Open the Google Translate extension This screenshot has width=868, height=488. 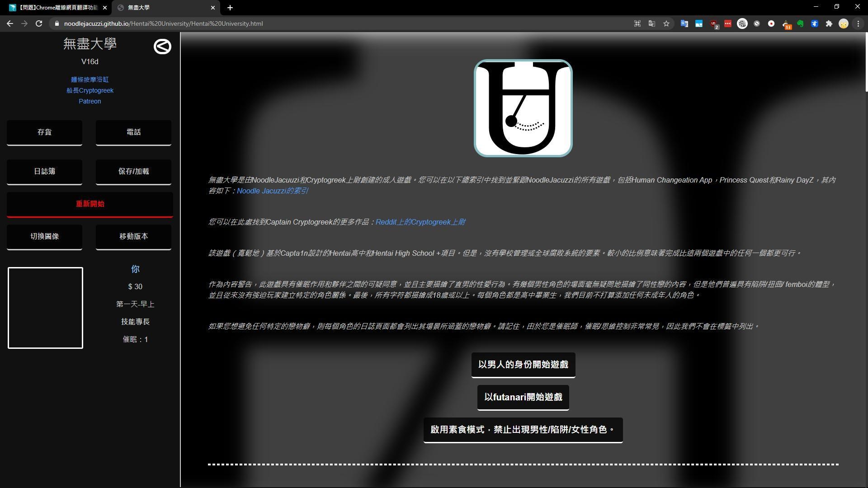point(684,23)
